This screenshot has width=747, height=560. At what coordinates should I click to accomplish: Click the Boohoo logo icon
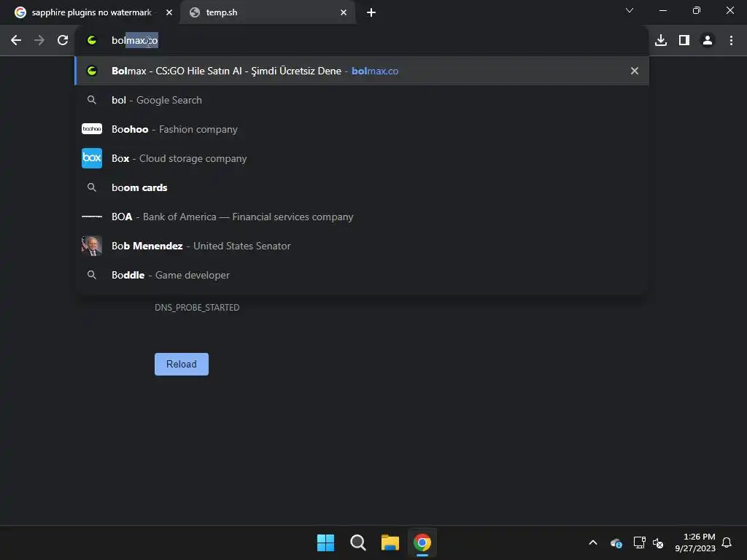click(x=92, y=129)
